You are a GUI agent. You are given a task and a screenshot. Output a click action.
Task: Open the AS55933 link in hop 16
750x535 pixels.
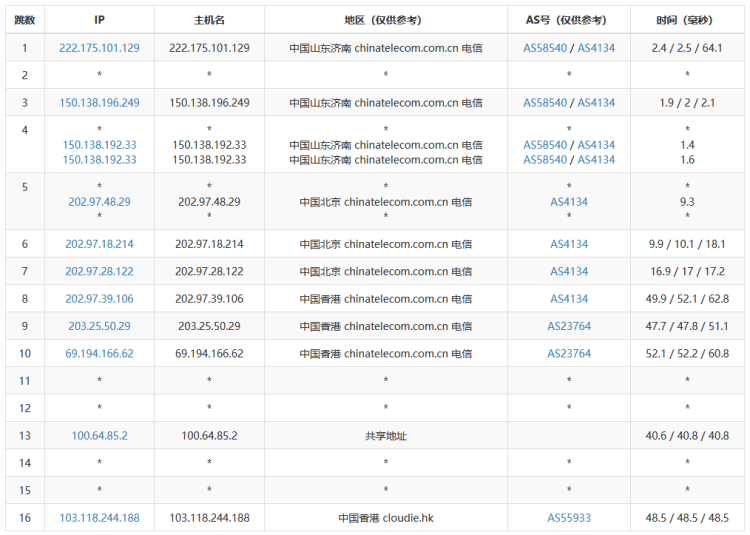pos(569,518)
